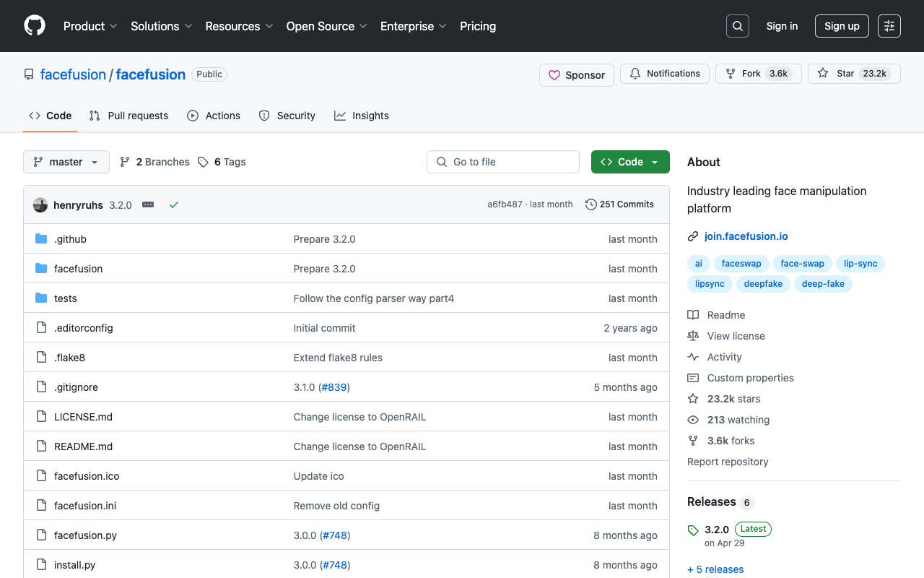Click the release tag icon next to 3.2.0

click(693, 530)
